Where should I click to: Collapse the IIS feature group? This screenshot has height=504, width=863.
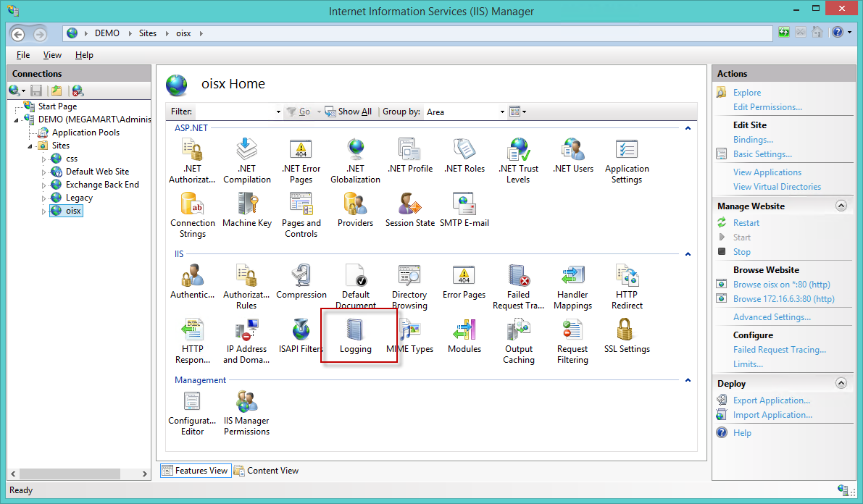pyautogui.click(x=688, y=254)
